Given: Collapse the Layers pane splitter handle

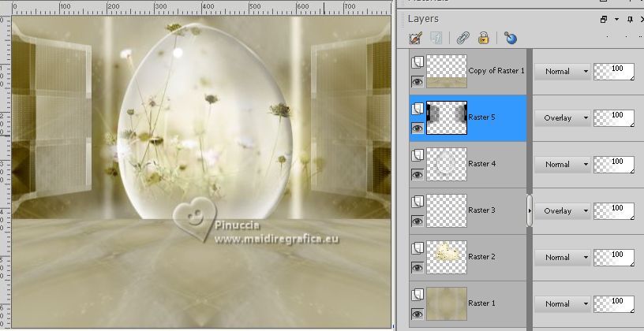Looking at the screenshot, I should (530, 210).
